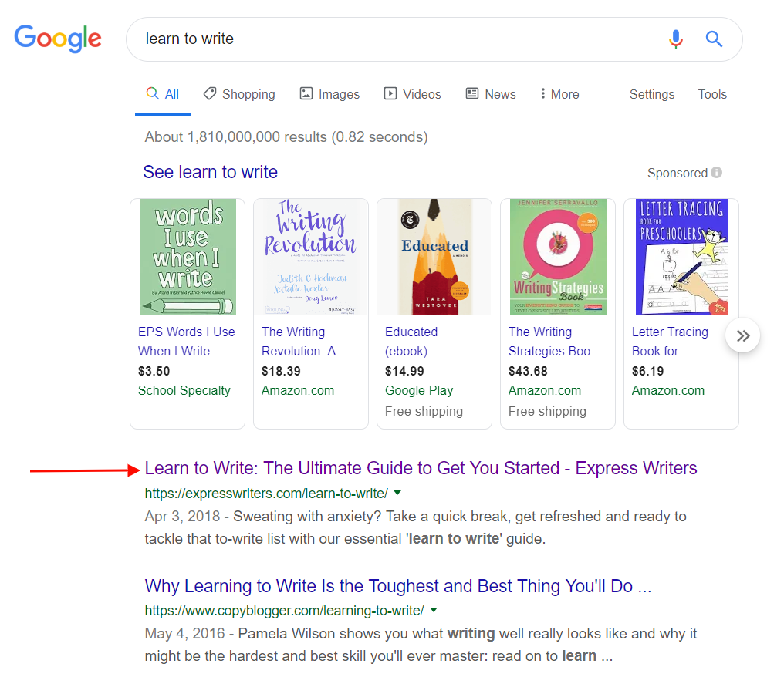The height and width of the screenshot is (694, 784).
Task: Open the Shopping tab
Action: (x=239, y=94)
